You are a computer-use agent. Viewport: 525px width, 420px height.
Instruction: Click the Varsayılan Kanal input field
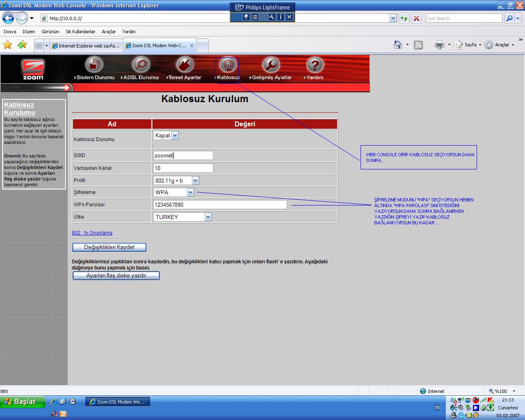pos(183,168)
